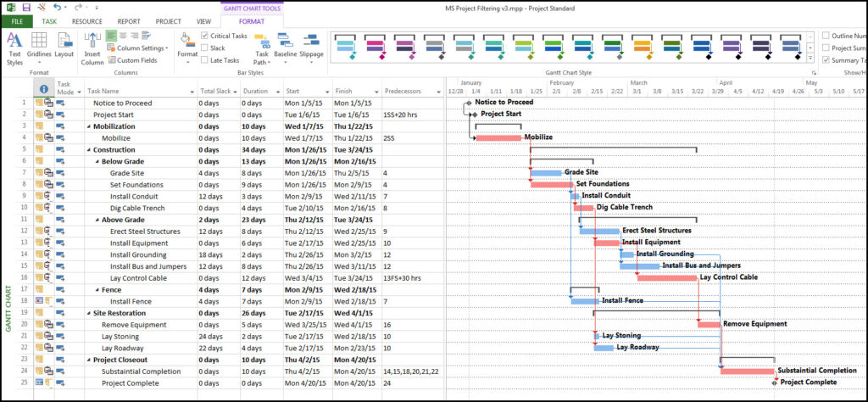Click the Substaintial Completion Gantt bar
The width and height of the screenshot is (868, 402).
coord(748,371)
